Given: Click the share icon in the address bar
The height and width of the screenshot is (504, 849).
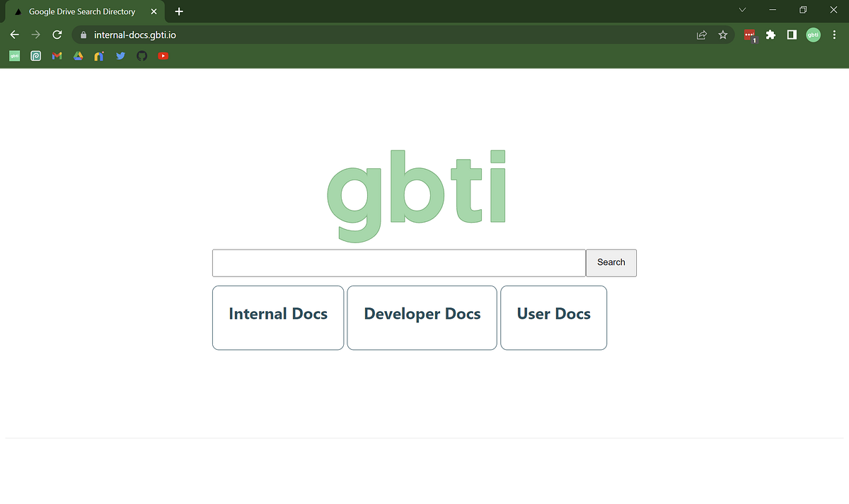Looking at the screenshot, I should point(701,34).
